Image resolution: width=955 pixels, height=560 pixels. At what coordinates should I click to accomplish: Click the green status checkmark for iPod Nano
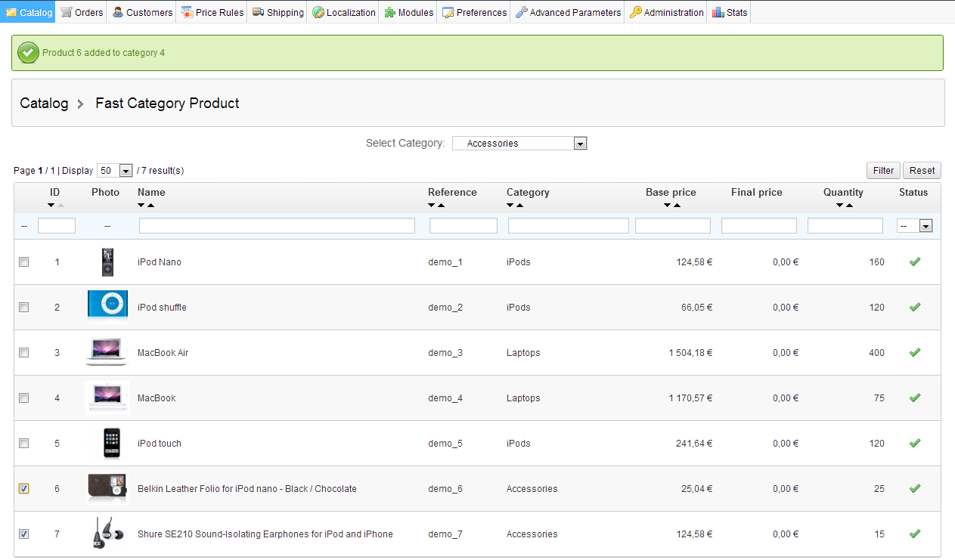tap(914, 261)
